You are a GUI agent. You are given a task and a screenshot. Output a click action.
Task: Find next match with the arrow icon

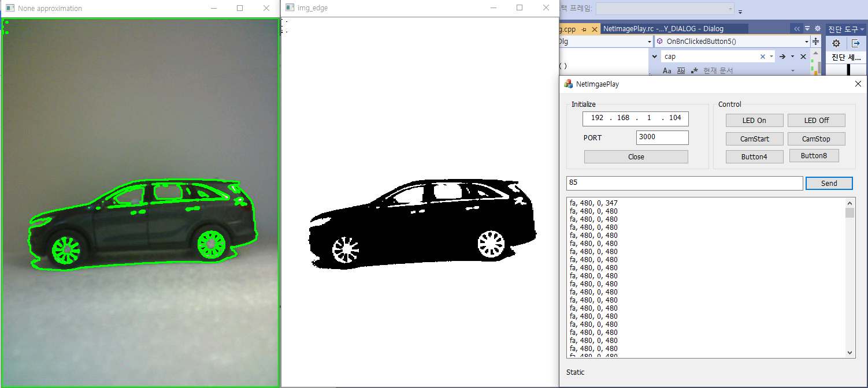[x=782, y=57]
